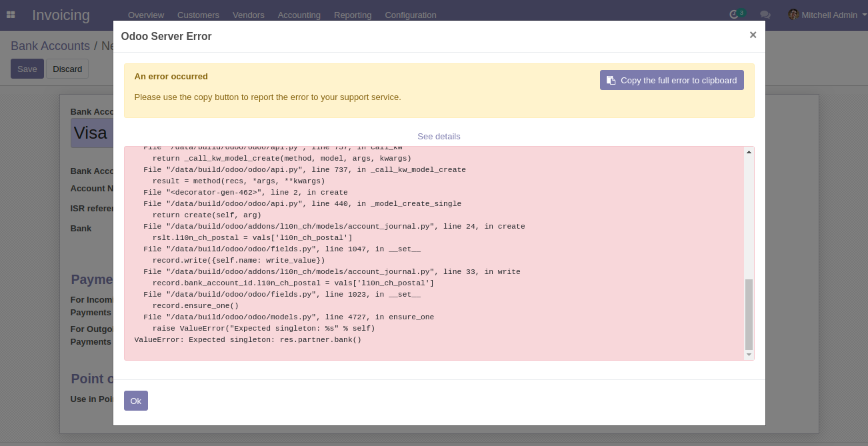Click the 'record.bank_account_id.l10n_ch_postal' line
Screen dimensions: 868x446
[x=293, y=283]
